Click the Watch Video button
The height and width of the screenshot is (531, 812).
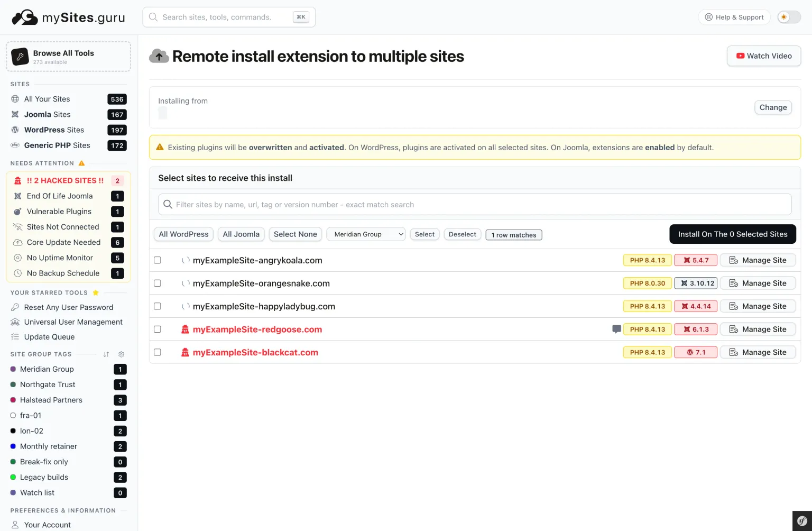[x=764, y=56]
